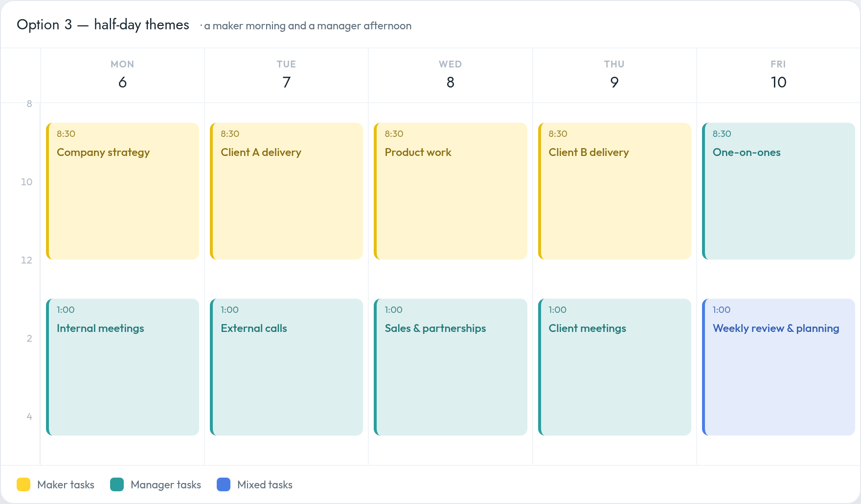Select the WED 8 day header
Screen dimensions: 861x504
[450, 75]
